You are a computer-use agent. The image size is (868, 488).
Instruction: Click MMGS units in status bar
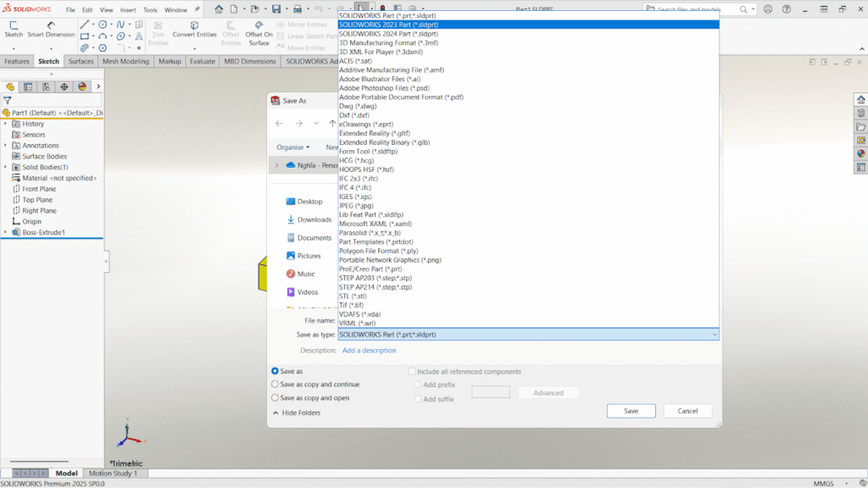[823, 484]
